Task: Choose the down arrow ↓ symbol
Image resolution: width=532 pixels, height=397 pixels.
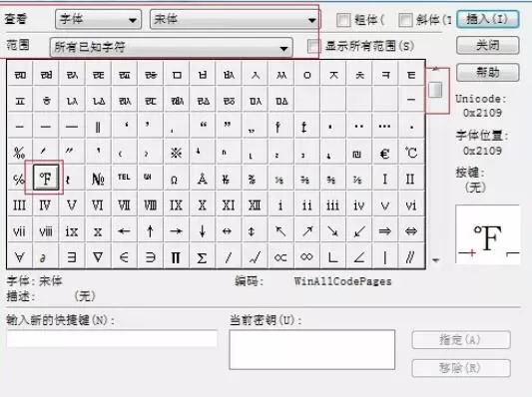Action: click(203, 230)
